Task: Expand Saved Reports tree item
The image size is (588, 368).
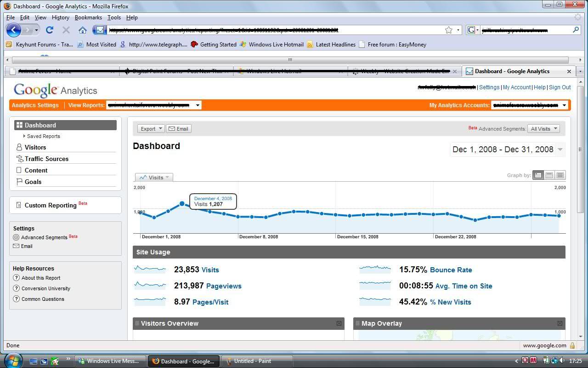Action: point(24,136)
